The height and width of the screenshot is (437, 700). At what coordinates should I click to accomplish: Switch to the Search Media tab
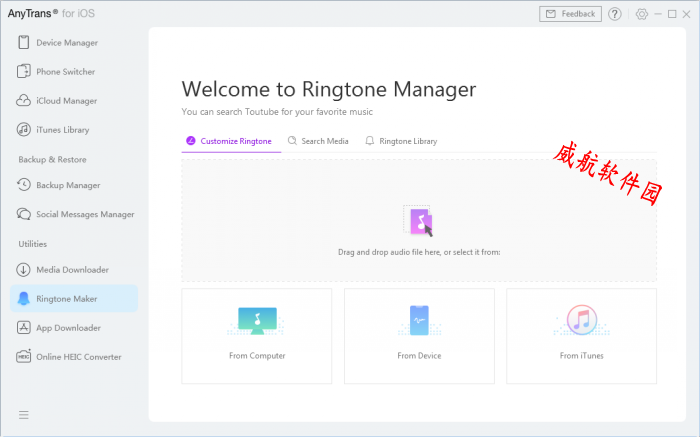[318, 141]
